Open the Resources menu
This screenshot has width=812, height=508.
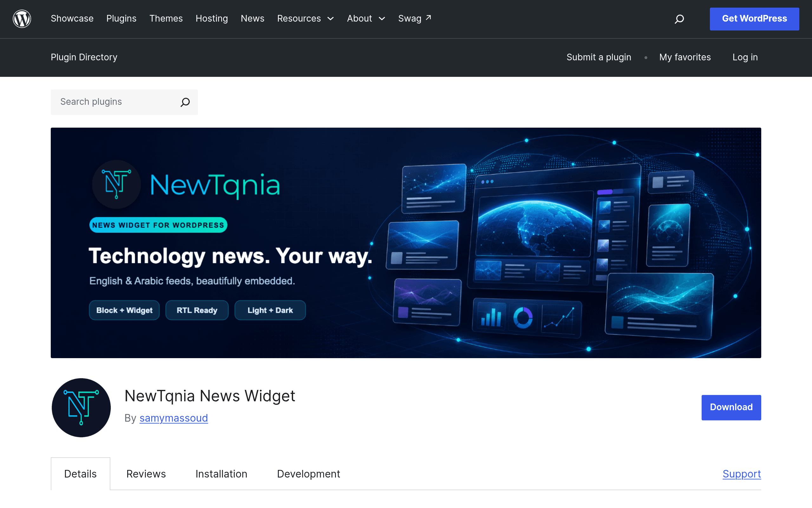point(299,18)
